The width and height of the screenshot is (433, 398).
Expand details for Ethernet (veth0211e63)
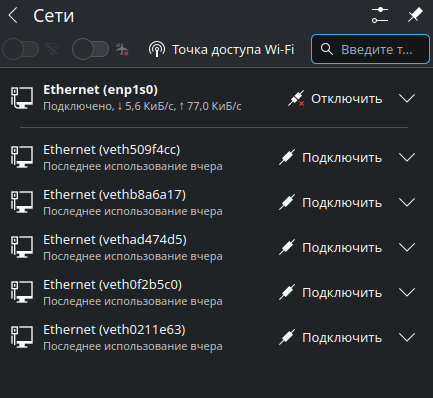407,337
